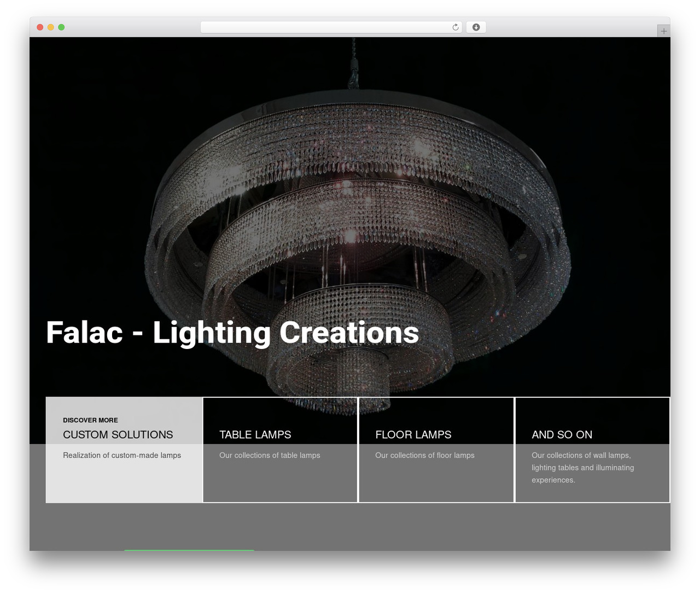Open the Floor Lamps card
The image size is (700, 593).
[x=436, y=450]
